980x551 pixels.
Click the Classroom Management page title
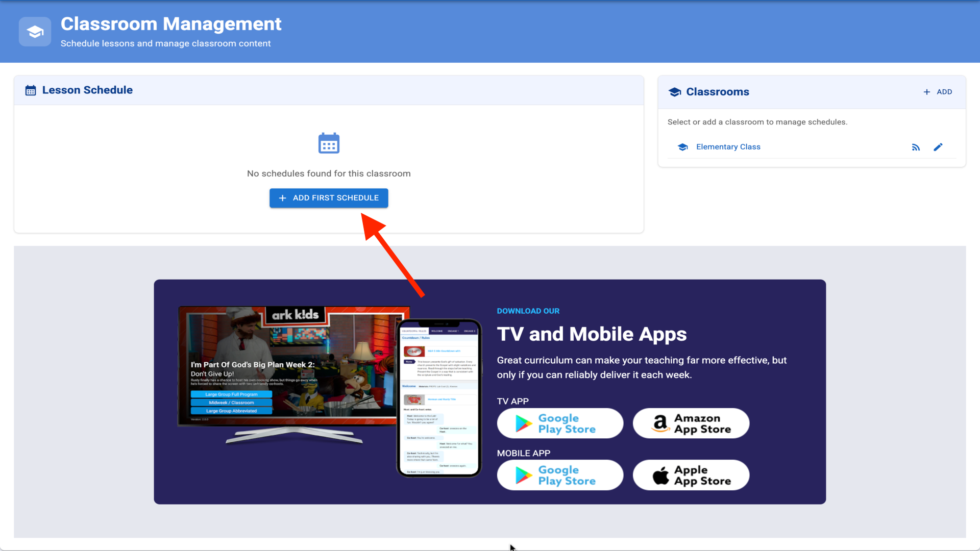click(x=171, y=24)
